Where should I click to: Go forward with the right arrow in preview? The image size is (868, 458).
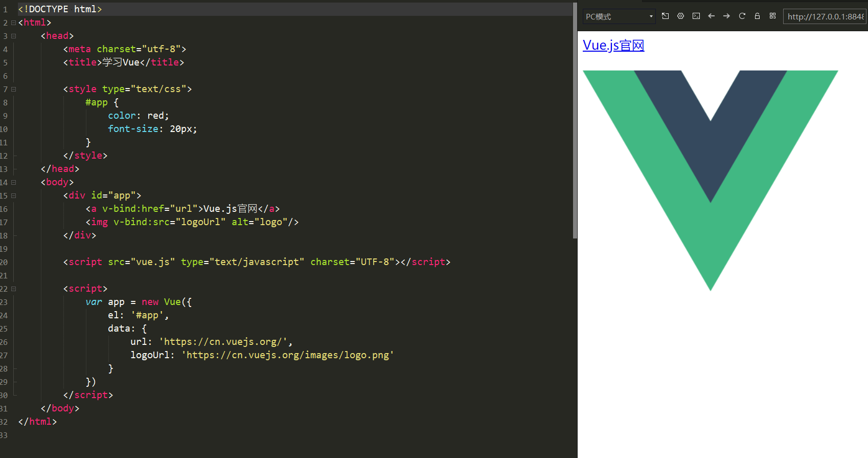(x=726, y=16)
